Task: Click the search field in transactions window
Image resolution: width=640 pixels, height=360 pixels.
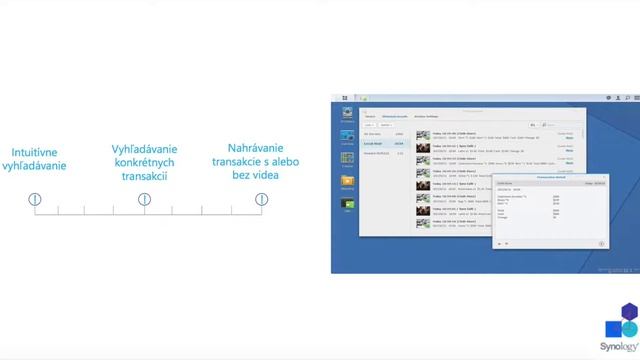Action: click(x=561, y=125)
